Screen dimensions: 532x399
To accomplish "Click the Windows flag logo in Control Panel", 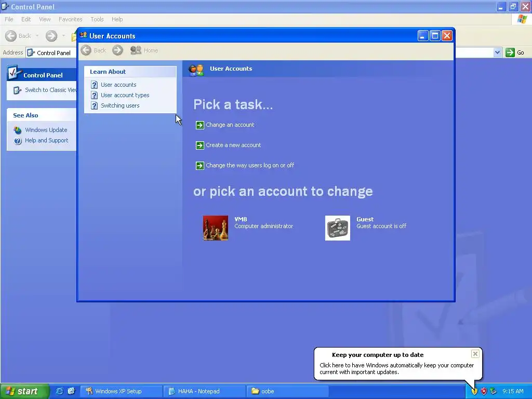I will (x=522, y=19).
